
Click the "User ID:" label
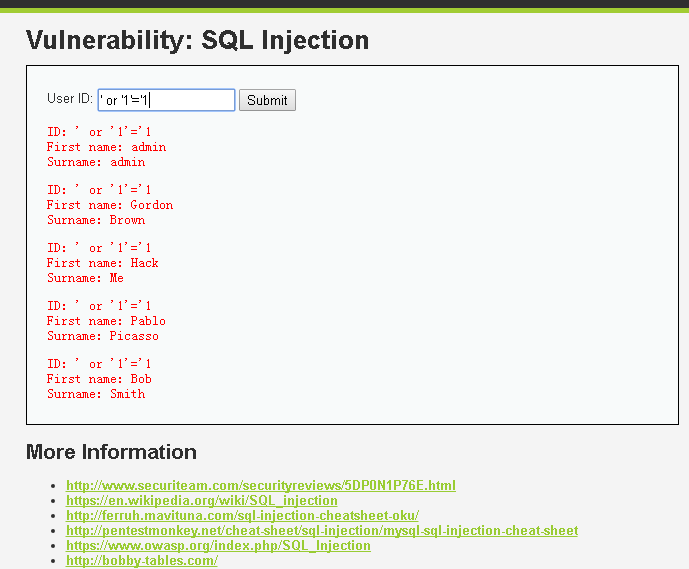69,99
